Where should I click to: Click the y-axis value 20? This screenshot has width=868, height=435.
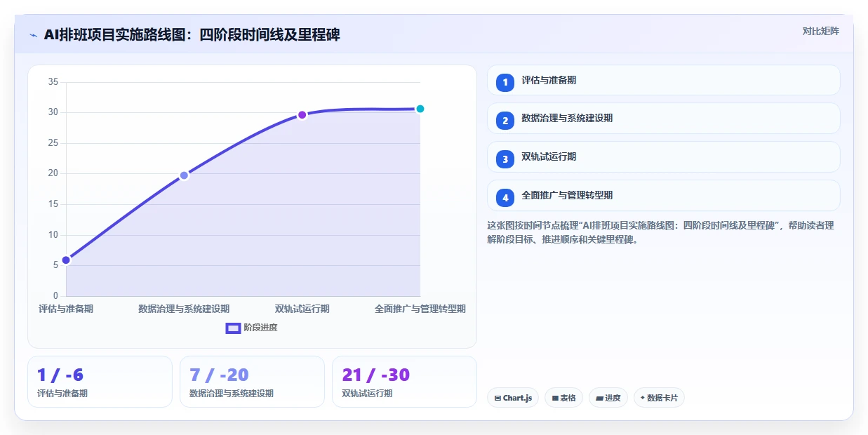53,173
